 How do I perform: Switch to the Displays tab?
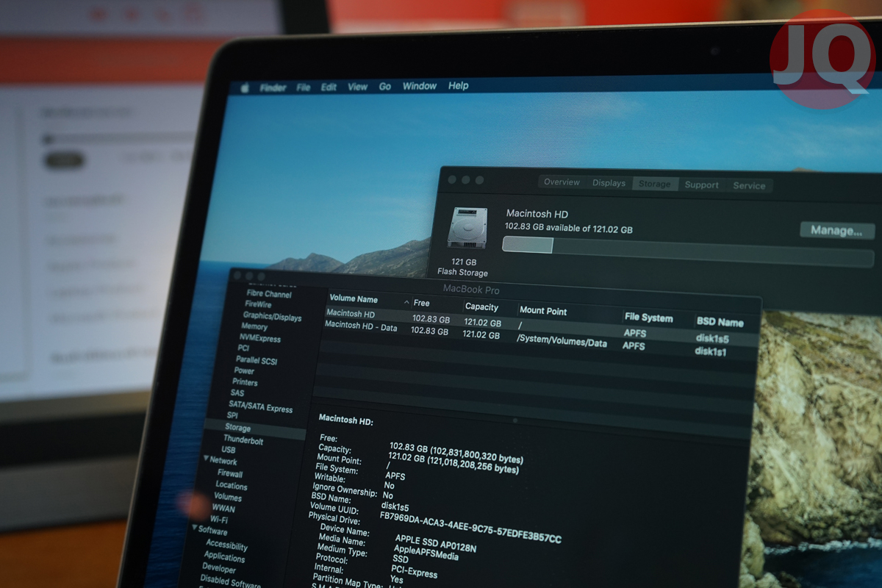pyautogui.click(x=609, y=183)
